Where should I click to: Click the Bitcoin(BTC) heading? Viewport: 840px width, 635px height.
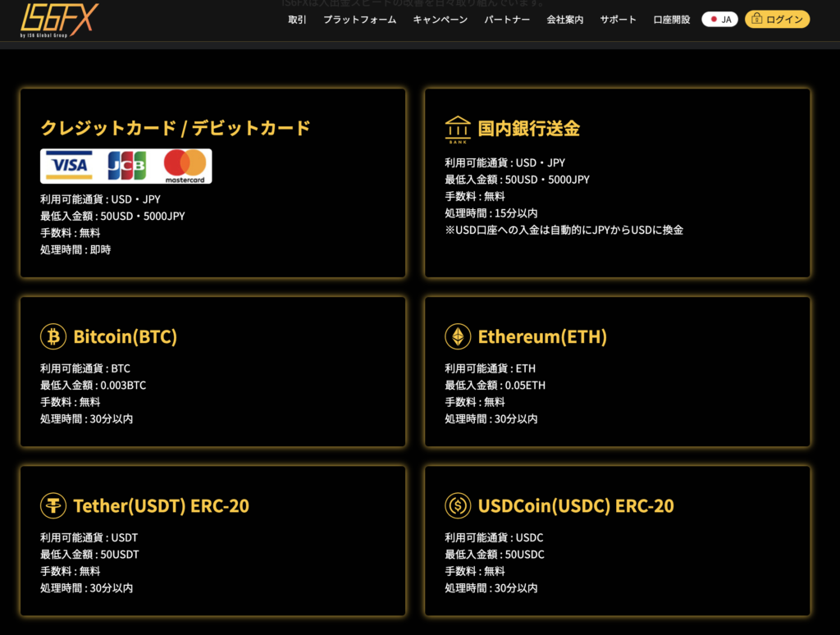pyautogui.click(x=125, y=336)
